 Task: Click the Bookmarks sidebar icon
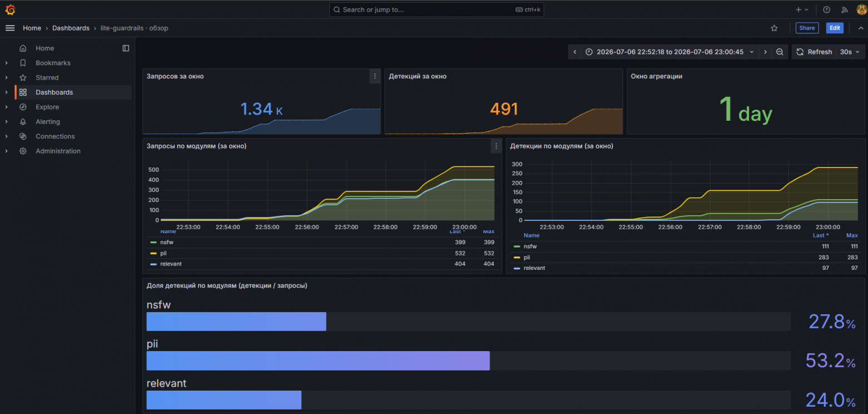(x=23, y=63)
